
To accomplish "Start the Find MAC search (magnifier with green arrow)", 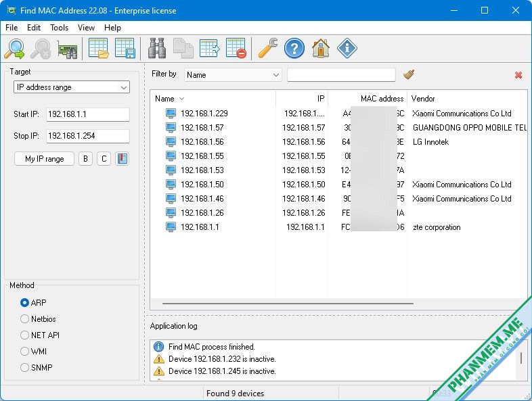I will (15, 49).
